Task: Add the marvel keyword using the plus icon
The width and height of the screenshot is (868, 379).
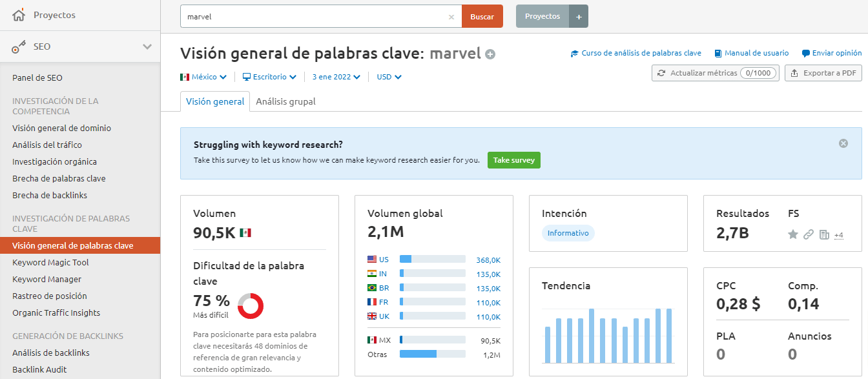Action: coord(490,54)
